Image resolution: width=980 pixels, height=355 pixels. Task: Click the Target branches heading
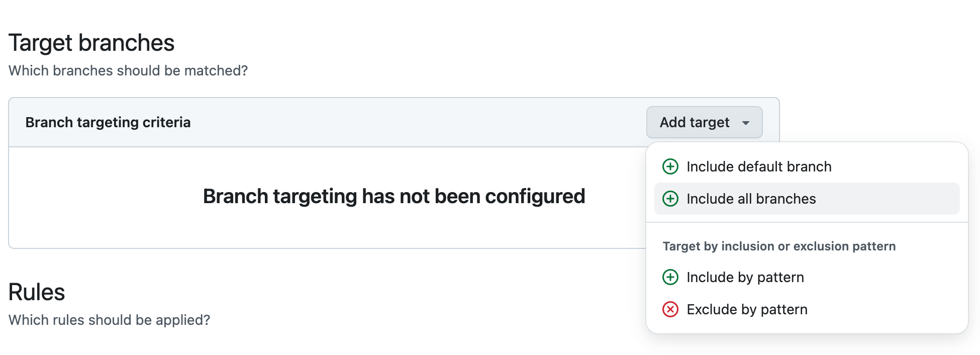coord(91,43)
